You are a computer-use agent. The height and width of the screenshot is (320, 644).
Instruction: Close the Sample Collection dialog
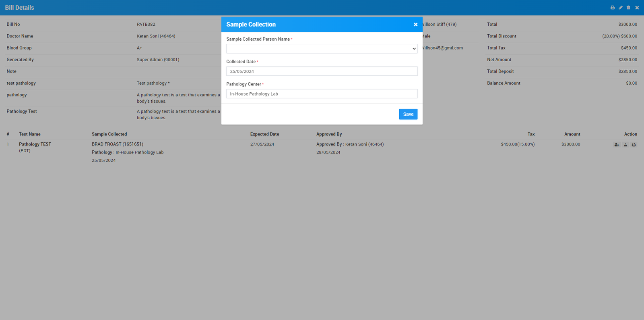415,25
